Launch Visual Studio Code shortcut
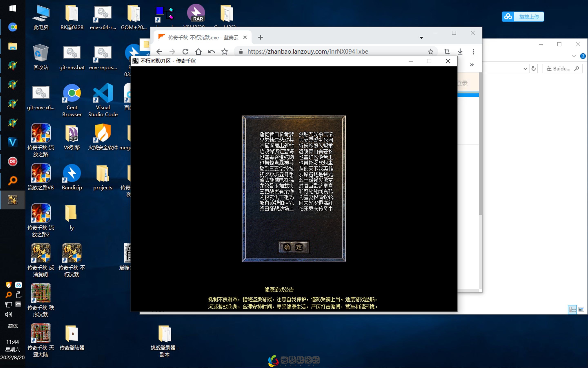The height and width of the screenshot is (368, 588). pos(103,100)
